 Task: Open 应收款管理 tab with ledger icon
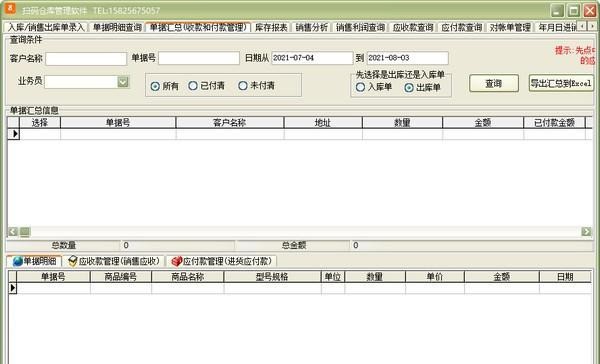tap(114, 261)
